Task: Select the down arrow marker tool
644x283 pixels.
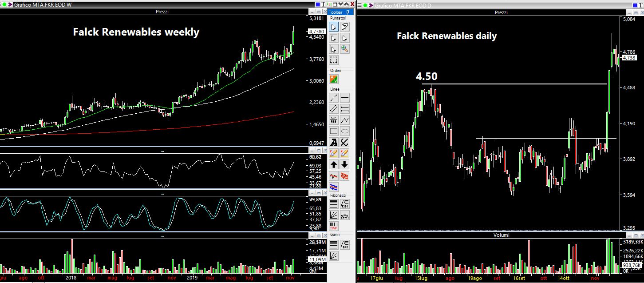Action: (x=344, y=164)
